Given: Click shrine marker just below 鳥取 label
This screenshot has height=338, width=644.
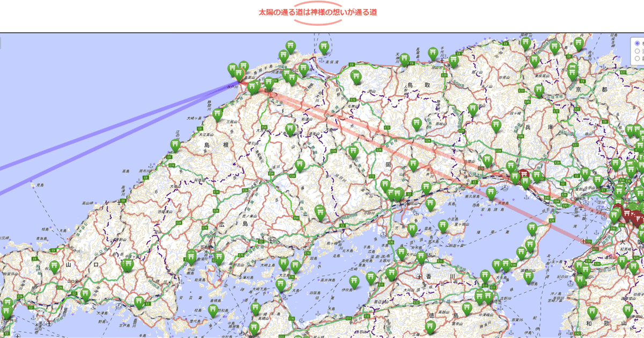Looking at the screenshot, I should pos(416,124).
